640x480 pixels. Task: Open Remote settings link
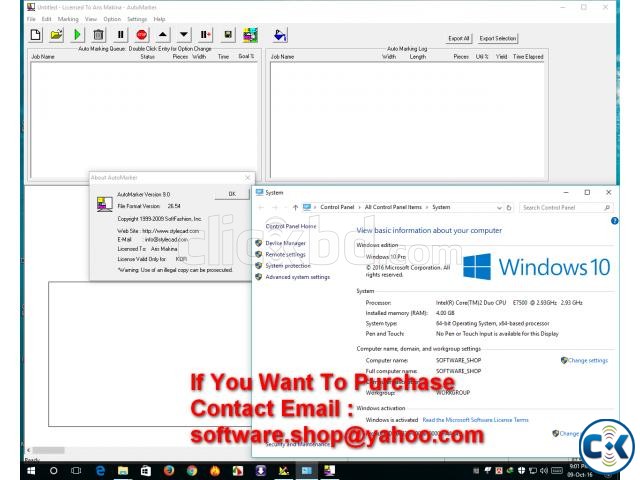tap(285, 254)
